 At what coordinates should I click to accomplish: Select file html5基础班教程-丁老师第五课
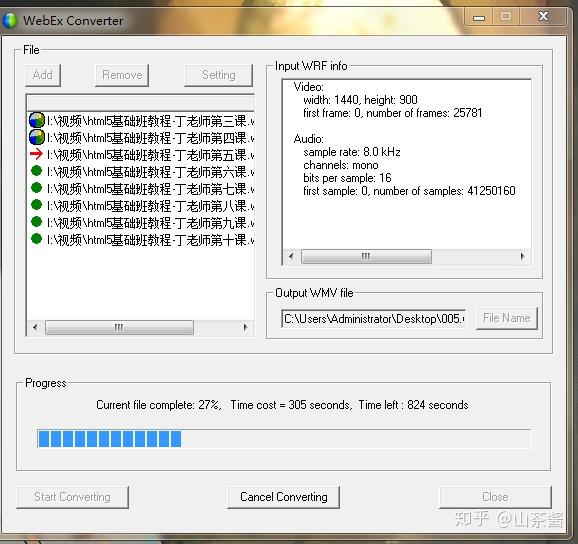[150, 155]
